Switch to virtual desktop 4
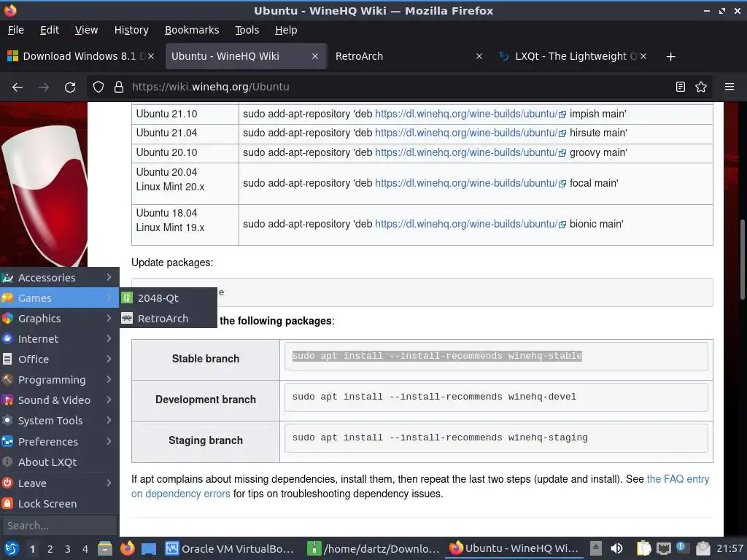 click(x=85, y=549)
